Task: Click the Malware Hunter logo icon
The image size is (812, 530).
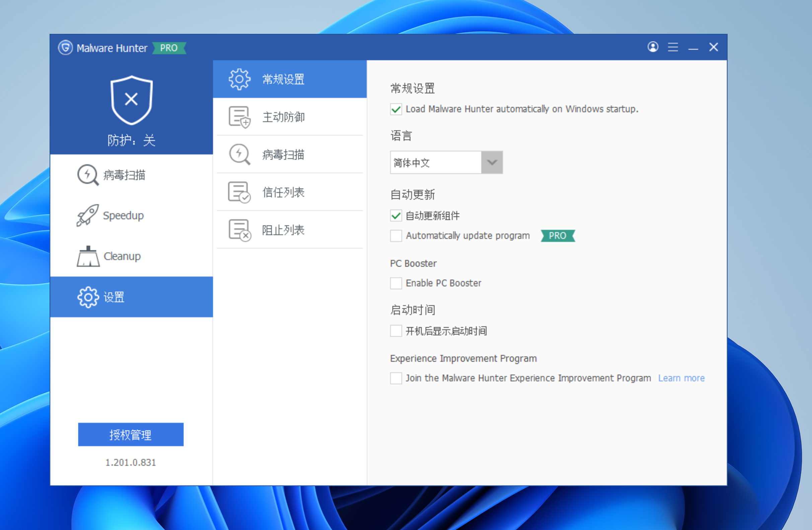Action: 65,48
